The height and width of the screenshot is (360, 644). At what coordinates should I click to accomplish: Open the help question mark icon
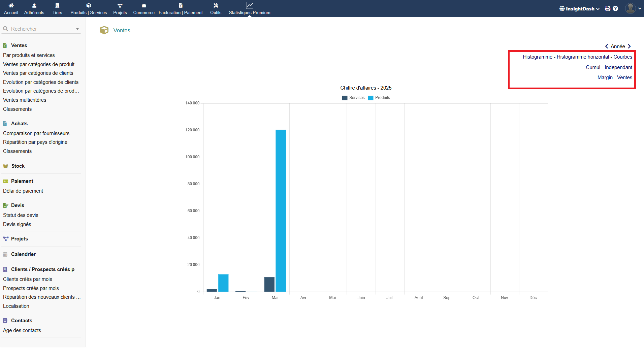[x=615, y=9]
